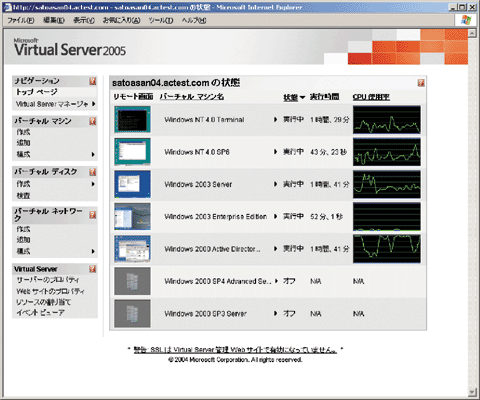
Task: Expand menu arrow for Windows NT 4.0 Terminal
Action: pos(275,119)
